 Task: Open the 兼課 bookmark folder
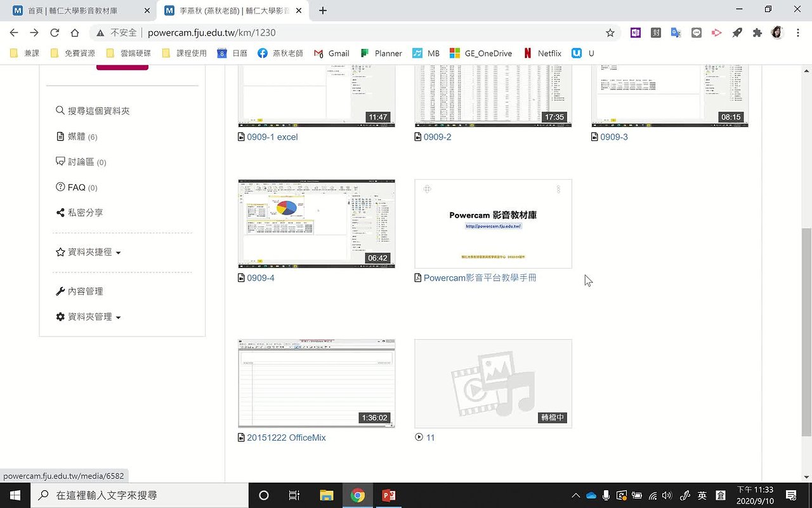[25, 53]
